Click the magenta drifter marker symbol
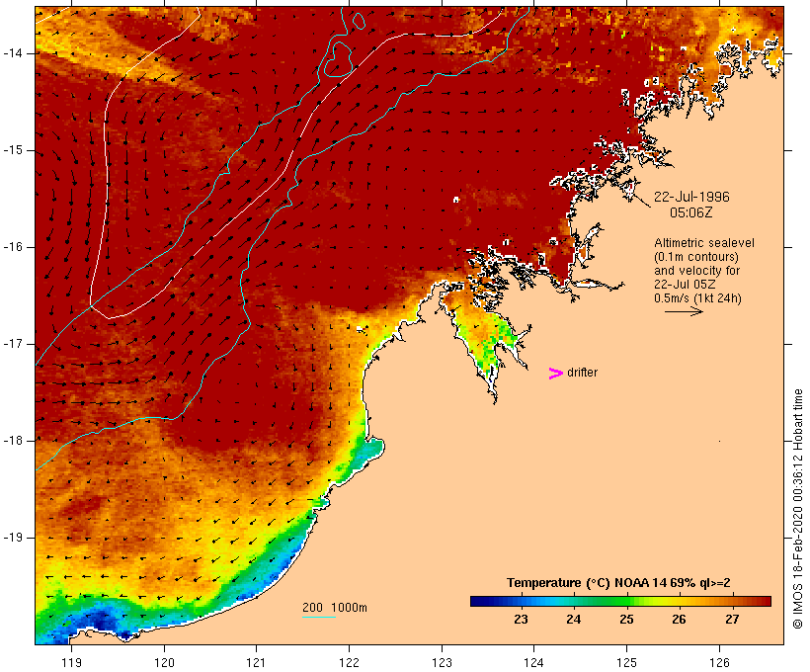This screenshot has width=810, height=672. 556,374
